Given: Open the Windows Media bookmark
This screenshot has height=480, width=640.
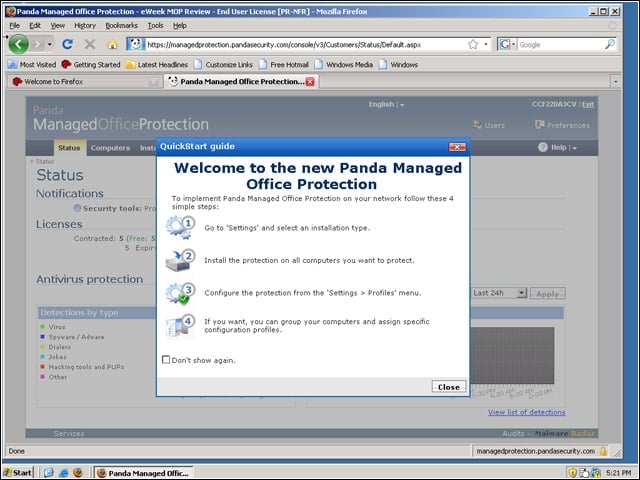Looking at the screenshot, I should [344, 64].
